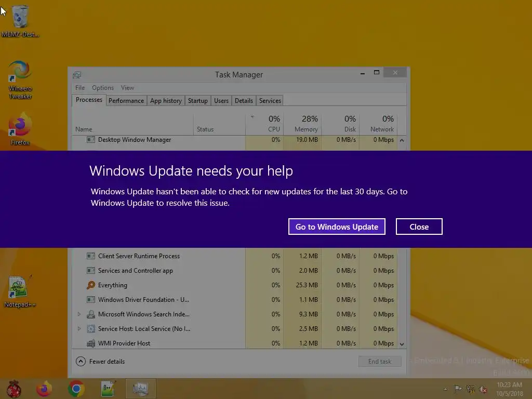
Task: Click the Microsoft Windows Search Indexer icon
Action: 90,314
